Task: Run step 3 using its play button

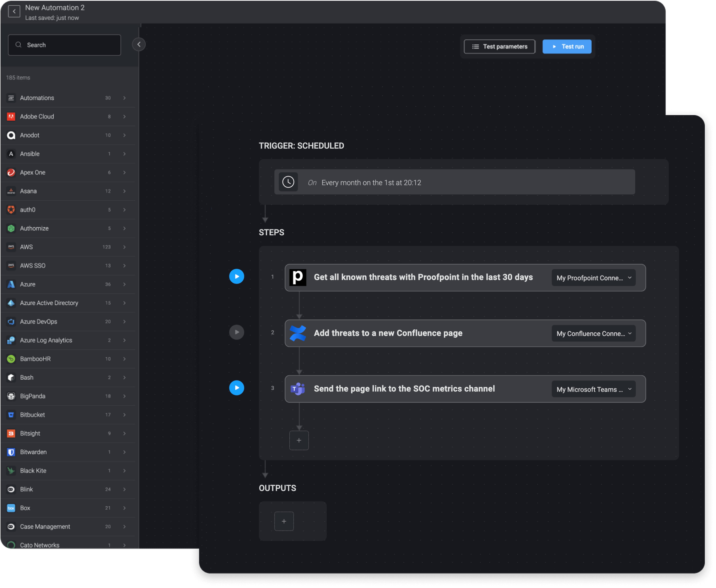Action: click(236, 388)
